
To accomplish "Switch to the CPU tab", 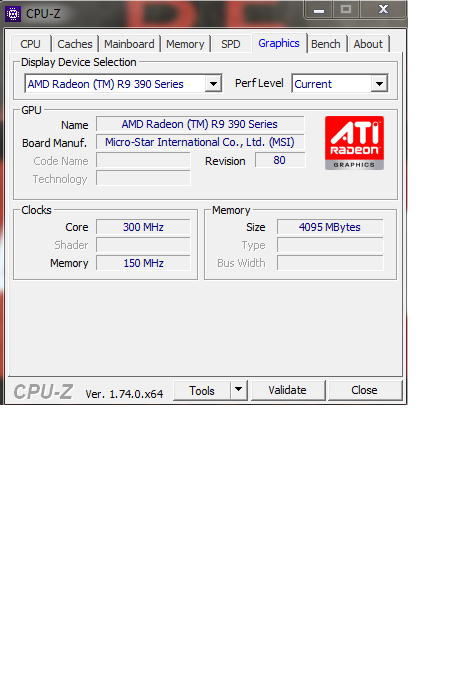I will coord(30,44).
